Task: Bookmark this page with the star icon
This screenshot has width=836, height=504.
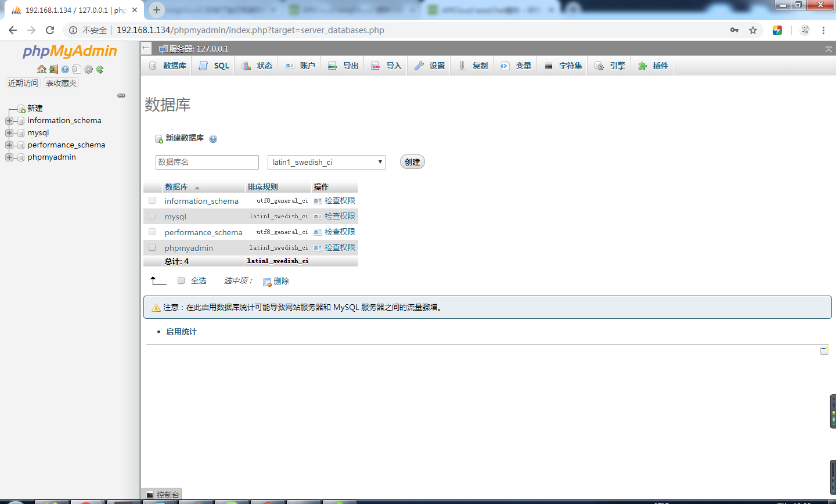Action: pyautogui.click(x=753, y=30)
